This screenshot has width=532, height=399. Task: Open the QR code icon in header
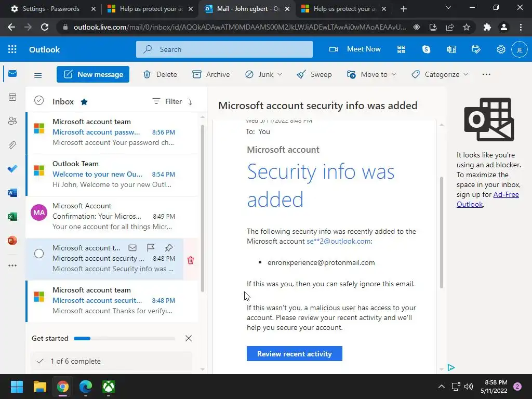[402, 49]
